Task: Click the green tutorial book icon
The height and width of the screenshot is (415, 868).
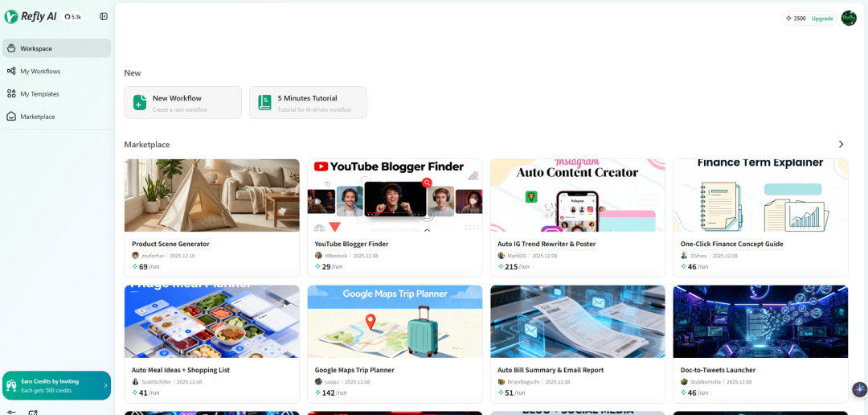Action: tap(264, 102)
